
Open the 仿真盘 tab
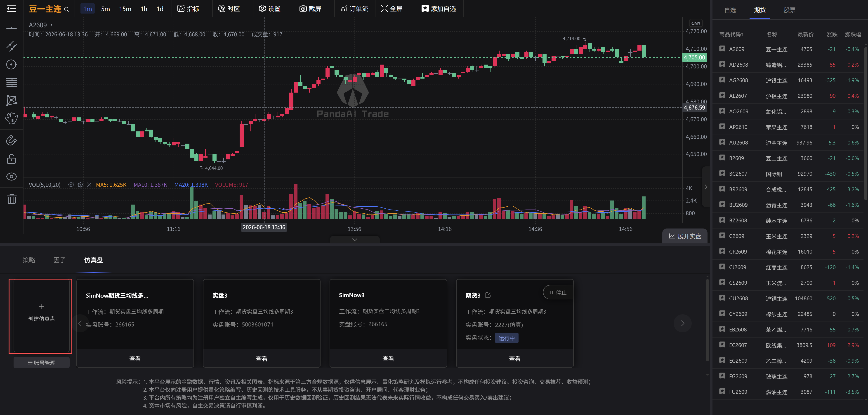93,260
